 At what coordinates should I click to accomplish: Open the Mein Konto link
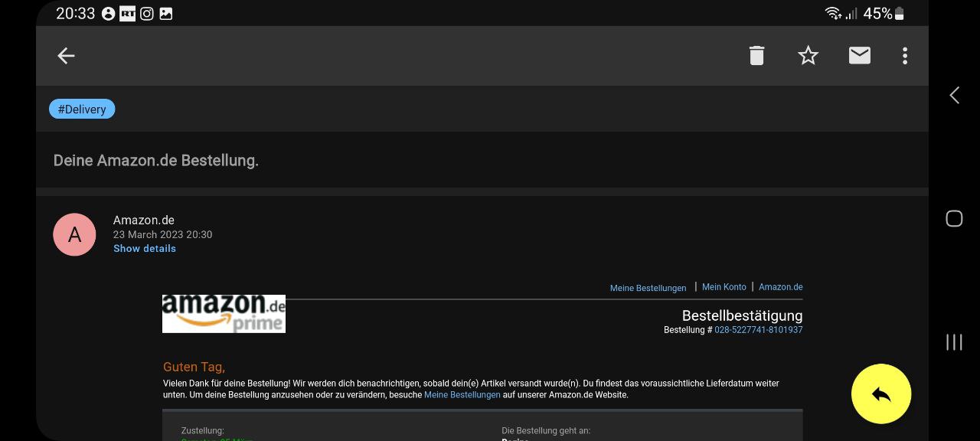[x=724, y=287]
